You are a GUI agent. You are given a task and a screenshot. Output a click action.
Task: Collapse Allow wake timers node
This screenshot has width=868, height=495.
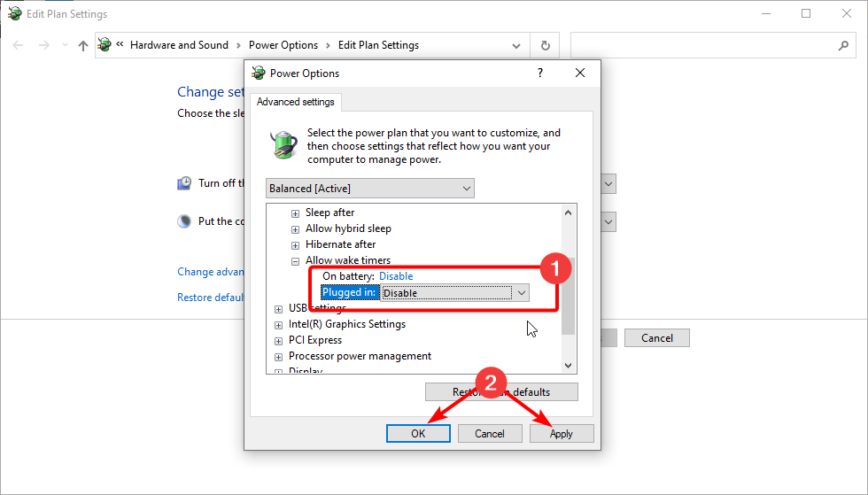295,261
